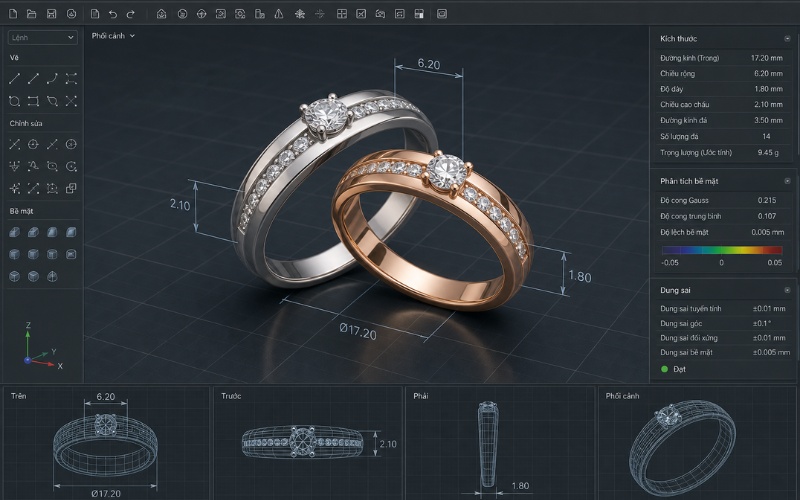The width and height of the screenshot is (800, 500).
Task: Click the camera snapshot toolbar icon
Action: (x=380, y=14)
